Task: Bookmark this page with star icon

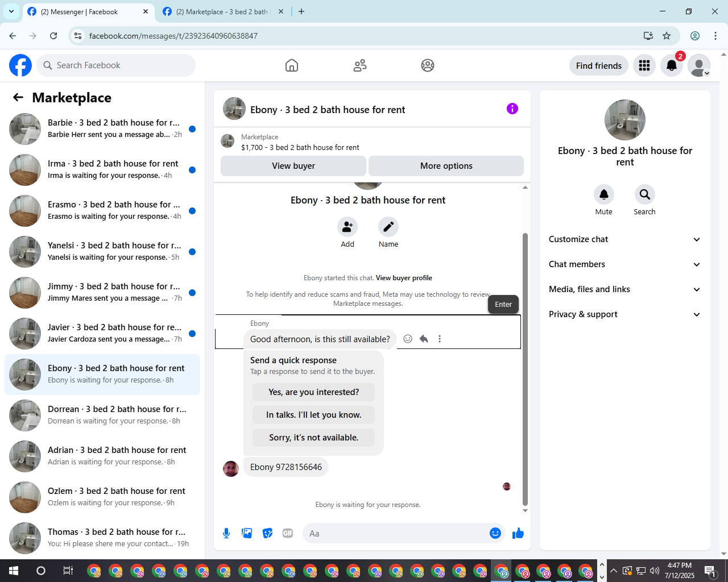Action: (x=667, y=36)
